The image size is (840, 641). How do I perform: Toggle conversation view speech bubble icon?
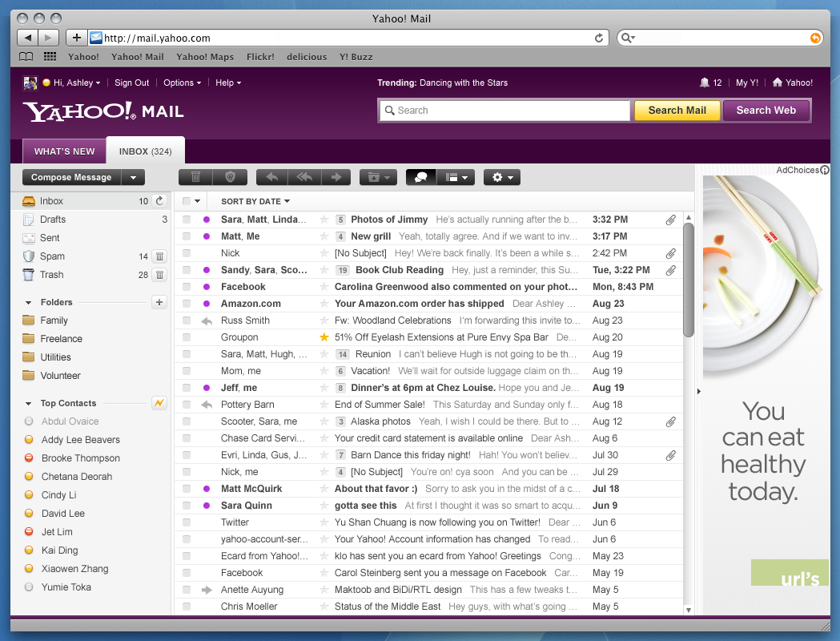pyautogui.click(x=421, y=177)
